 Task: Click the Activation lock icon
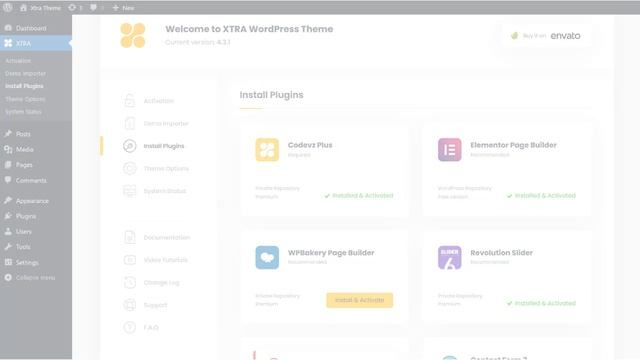(129, 100)
